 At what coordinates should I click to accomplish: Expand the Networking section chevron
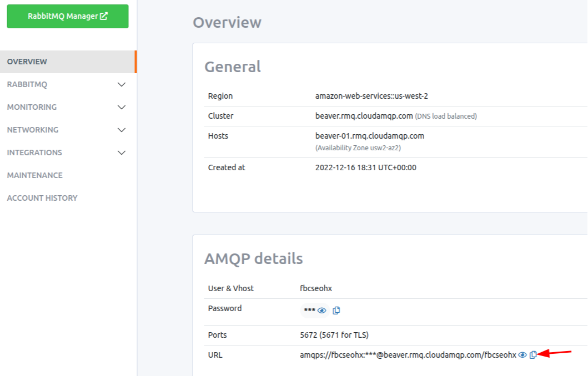tap(122, 130)
